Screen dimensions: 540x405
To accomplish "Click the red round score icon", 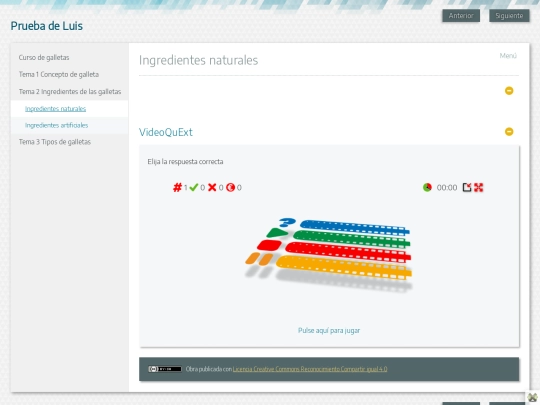I will tap(230, 187).
